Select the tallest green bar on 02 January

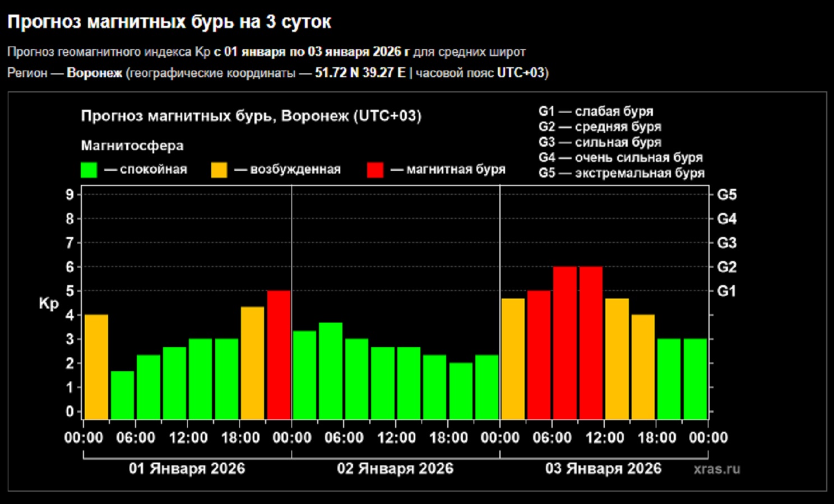(x=331, y=371)
